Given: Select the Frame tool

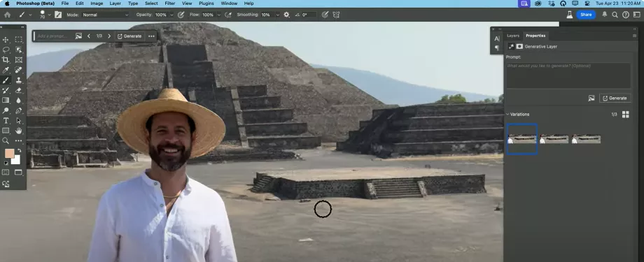Looking at the screenshot, I should click(x=18, y=60).
